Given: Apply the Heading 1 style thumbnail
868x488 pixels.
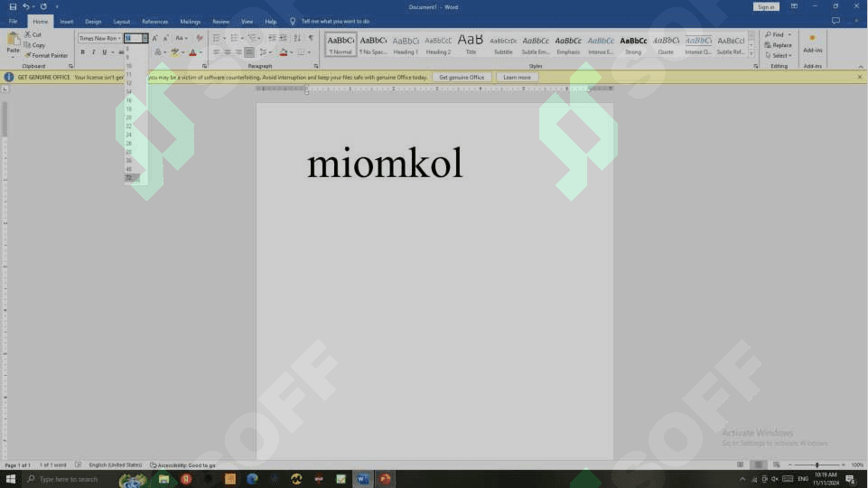Looking at the screenshot, I should (406, 44).
